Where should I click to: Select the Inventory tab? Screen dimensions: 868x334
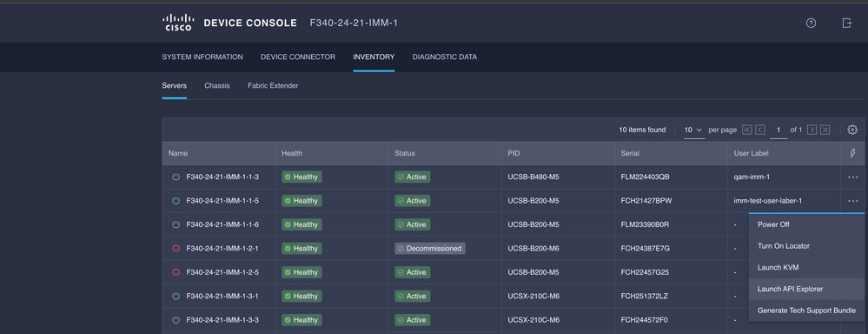click(x=374, y=57)
